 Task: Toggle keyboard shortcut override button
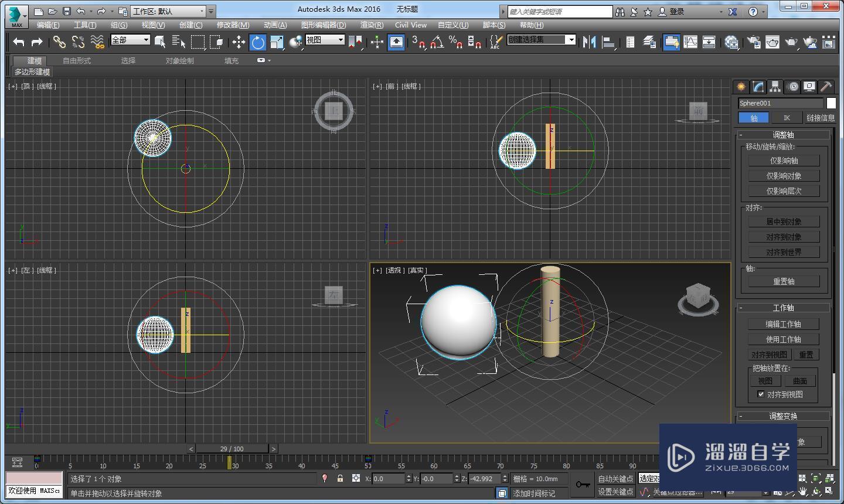(x=396, y=42)
